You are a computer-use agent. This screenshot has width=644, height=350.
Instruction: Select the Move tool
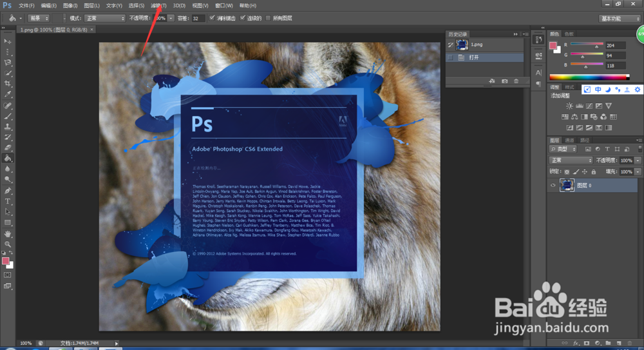click(x=7, y=41)
